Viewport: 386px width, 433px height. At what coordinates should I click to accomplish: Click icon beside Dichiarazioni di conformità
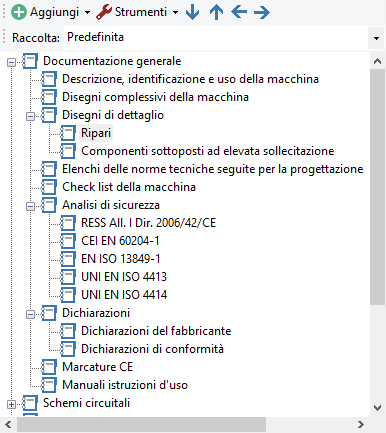[x=68, y=349]
